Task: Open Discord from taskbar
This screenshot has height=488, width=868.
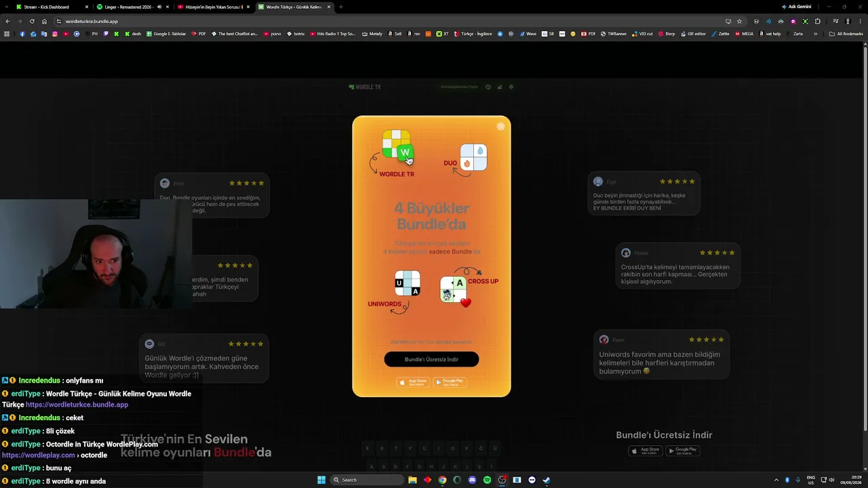Action: (x=472, y=480)
